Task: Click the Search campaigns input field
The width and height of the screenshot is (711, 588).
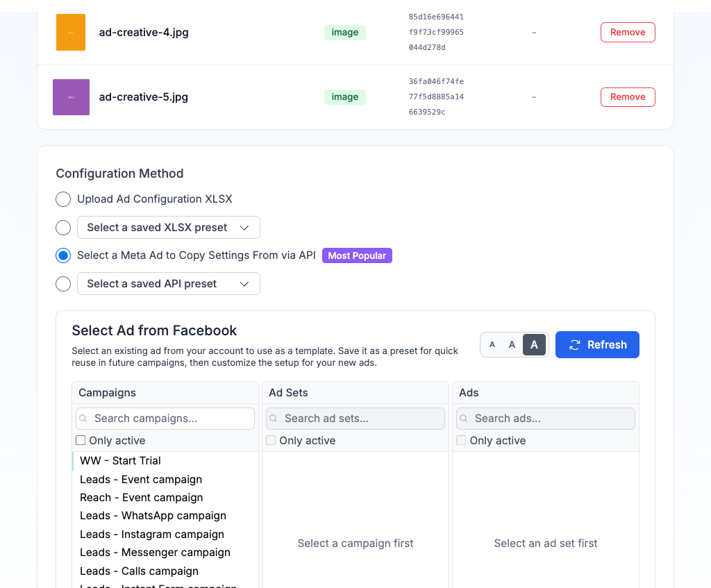Action: pos(170,419)
